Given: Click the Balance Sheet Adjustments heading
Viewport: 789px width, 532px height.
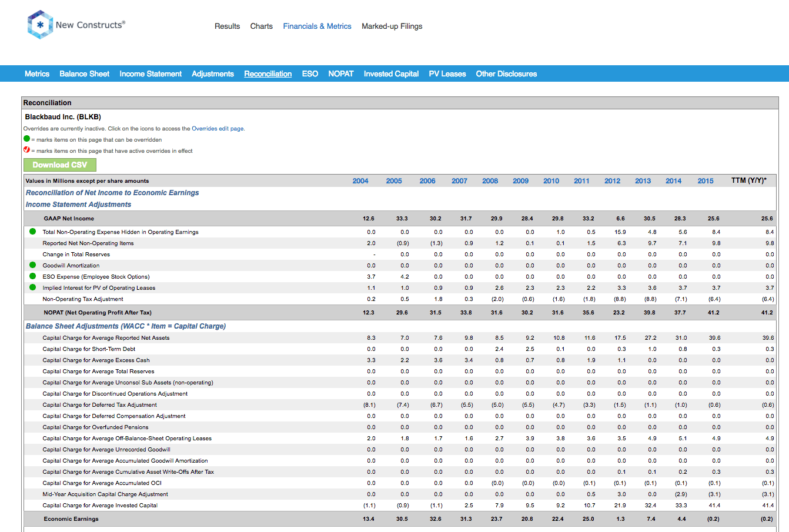Looking at the screenshot, I should pyautogui.click(x=126, y=326).
